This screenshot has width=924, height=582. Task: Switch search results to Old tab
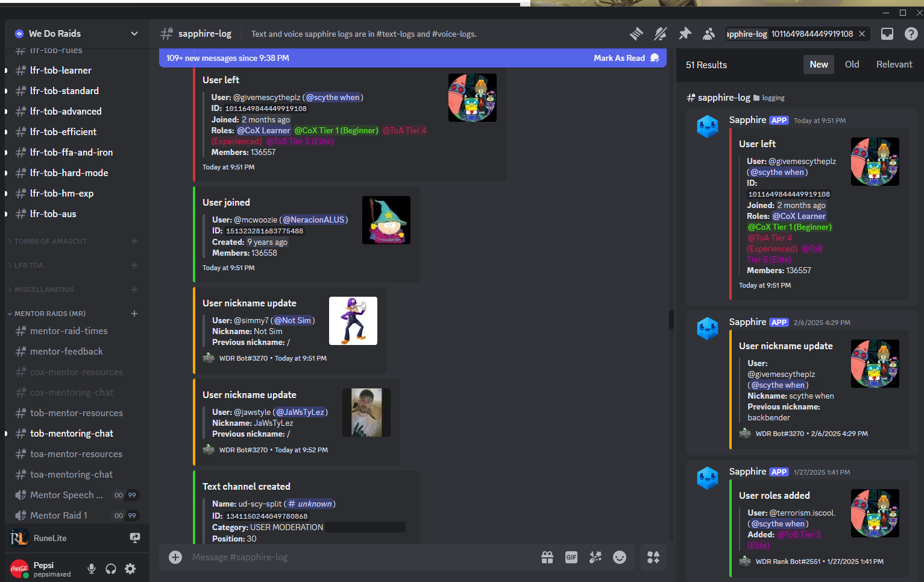(852, 65)
